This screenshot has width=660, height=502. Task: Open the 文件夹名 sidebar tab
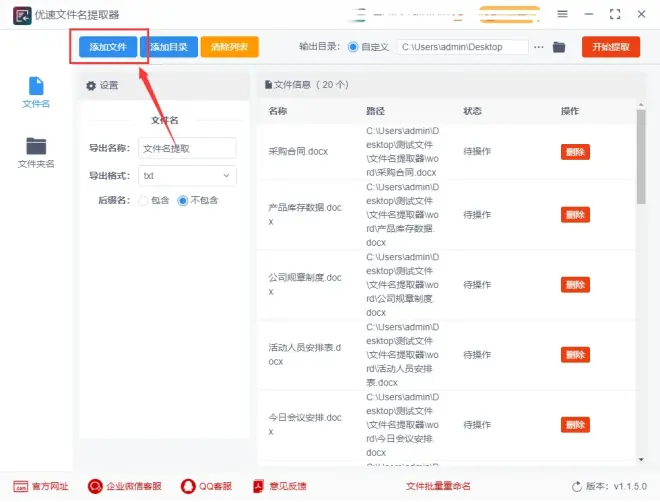click(x=36, y=152)
